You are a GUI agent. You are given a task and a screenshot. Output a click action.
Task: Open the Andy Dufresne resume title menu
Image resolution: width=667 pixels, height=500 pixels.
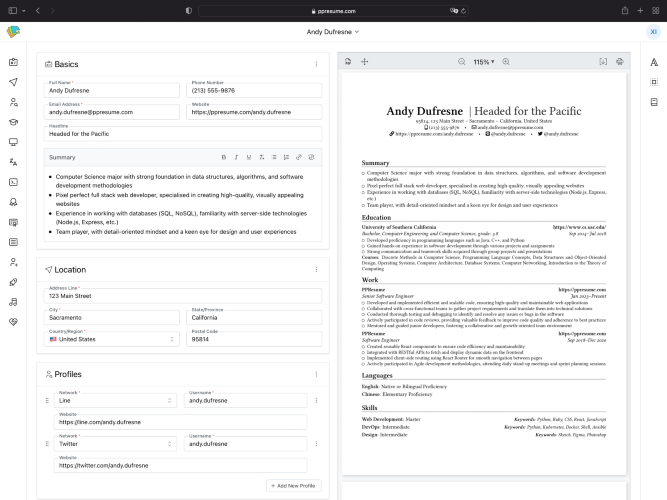[x=333, y=32]
